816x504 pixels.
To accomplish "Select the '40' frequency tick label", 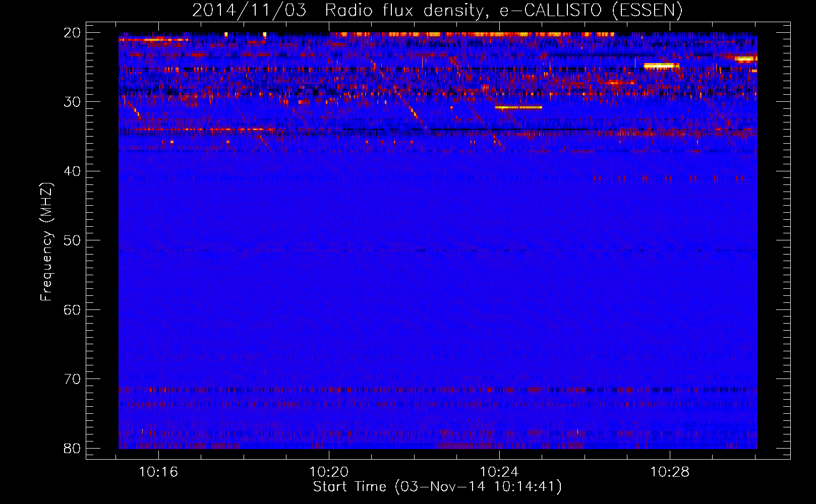I will pos(72,171).
